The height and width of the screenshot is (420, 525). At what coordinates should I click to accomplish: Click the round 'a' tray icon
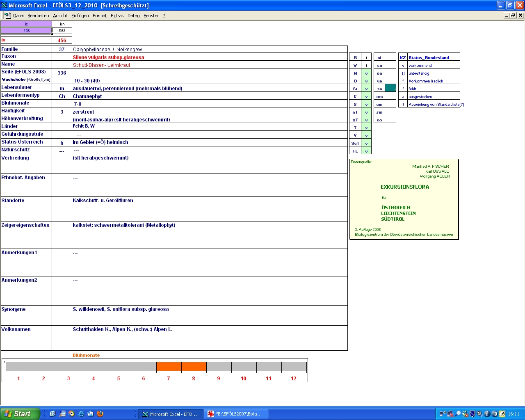pos(495,414)
